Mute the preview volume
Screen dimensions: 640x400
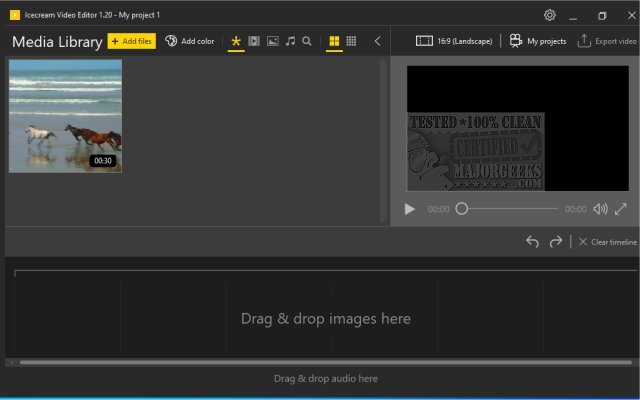(599, 209)
